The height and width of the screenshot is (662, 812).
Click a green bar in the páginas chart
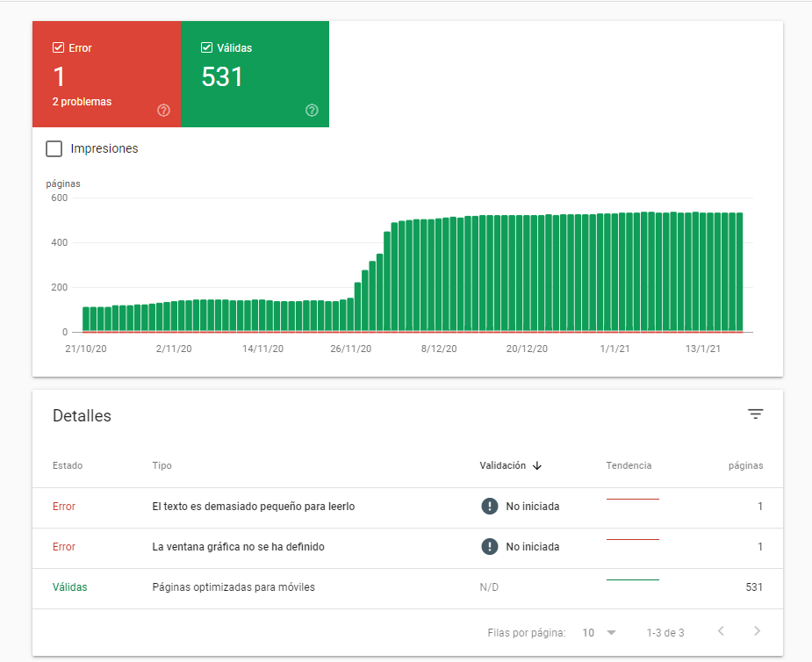point(527,272)
